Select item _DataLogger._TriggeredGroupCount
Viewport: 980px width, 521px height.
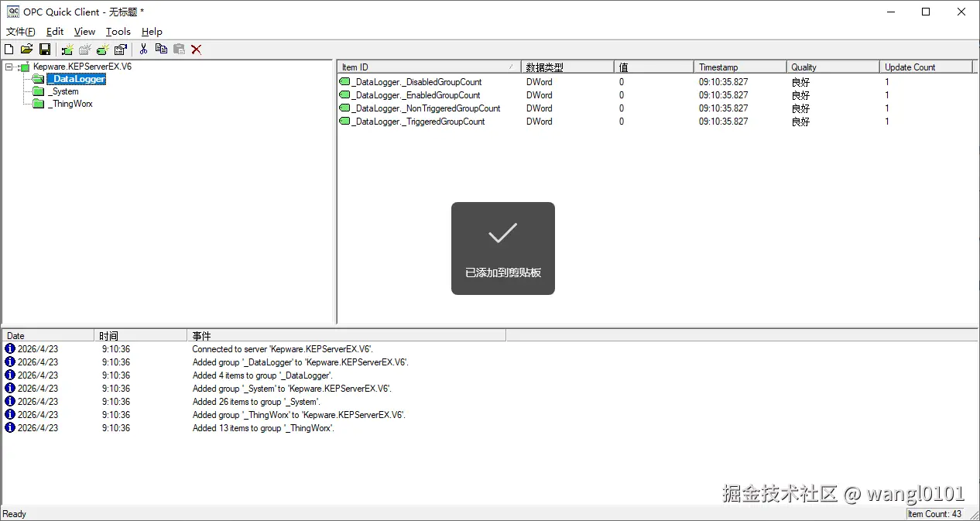click(418, 122)
